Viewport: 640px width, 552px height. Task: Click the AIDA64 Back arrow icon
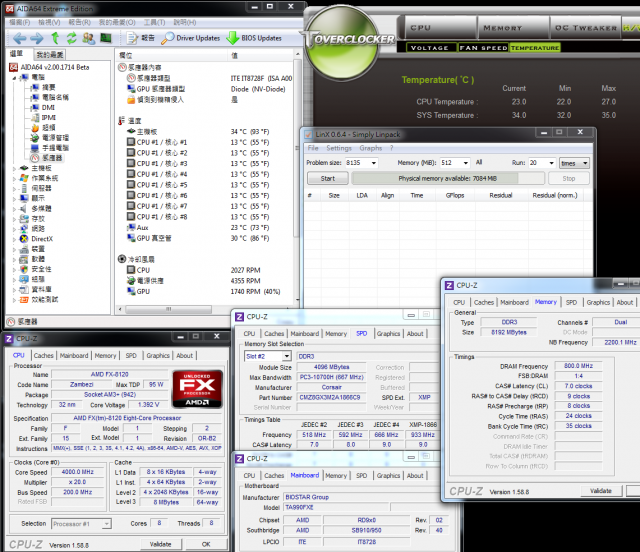20,38
